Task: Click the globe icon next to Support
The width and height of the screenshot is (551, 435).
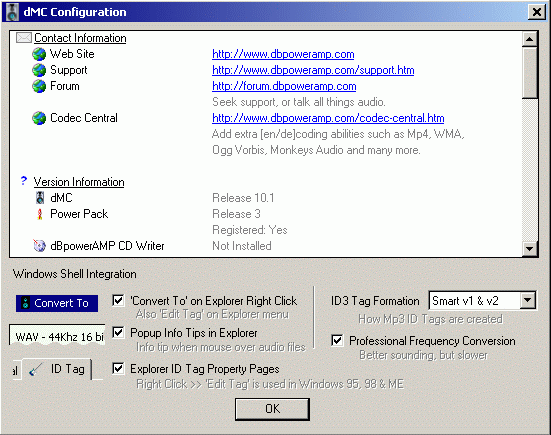Action: (x=39, y=70)
